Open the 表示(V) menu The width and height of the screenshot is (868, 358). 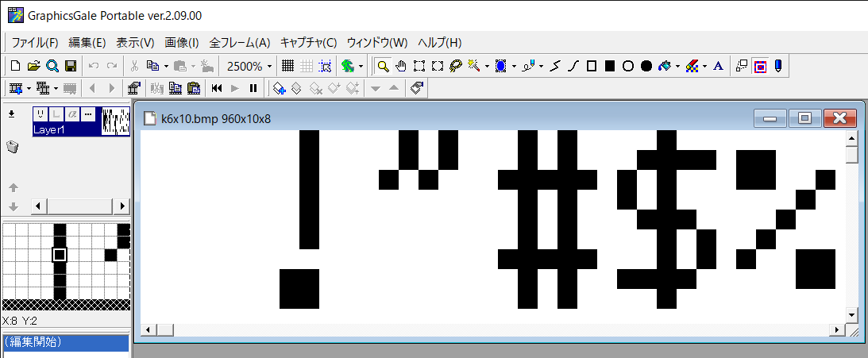point(135,43)
